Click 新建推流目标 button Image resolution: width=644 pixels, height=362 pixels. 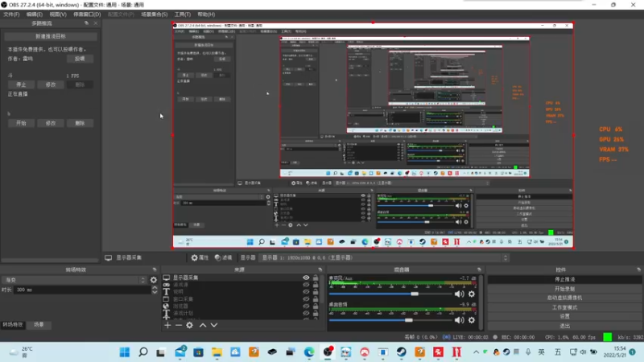pos(51,36)
